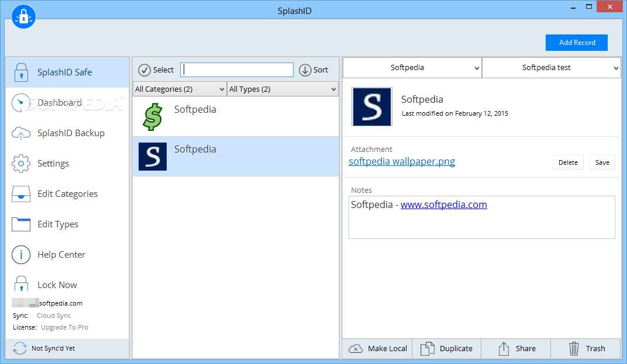Click the Trash bin icon
627x364 pixels.
pos(574,348)
